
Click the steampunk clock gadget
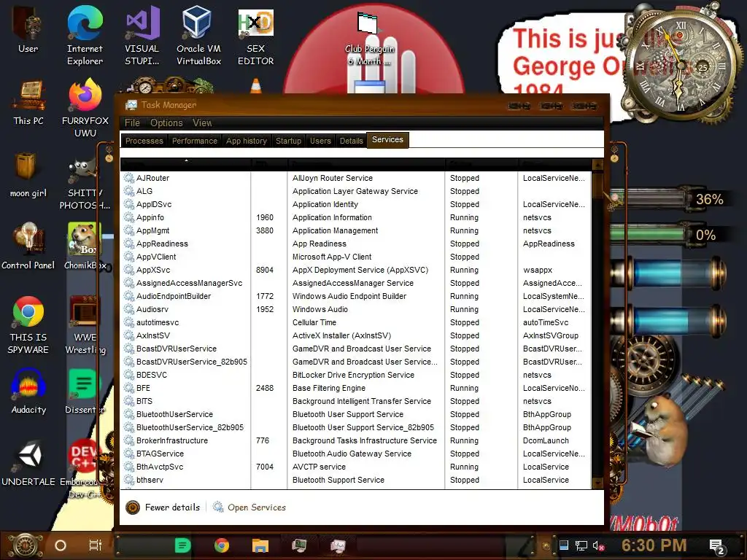681,64
